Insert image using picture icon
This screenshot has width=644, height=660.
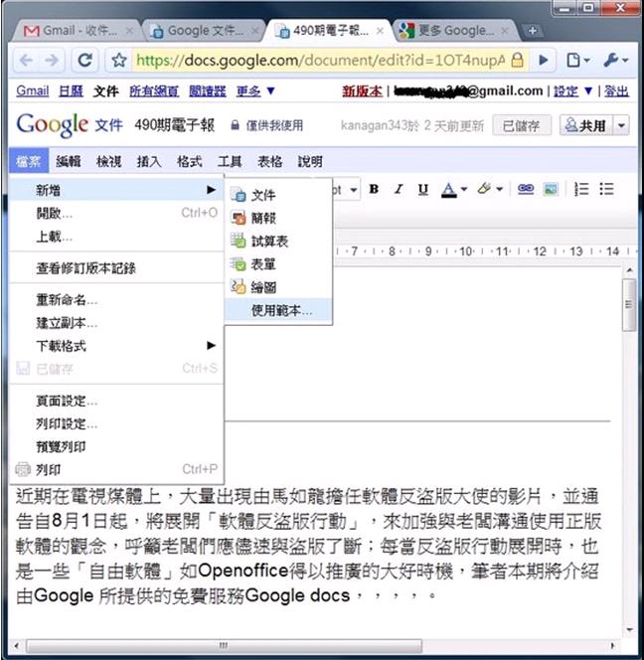[x=551, y=190]
